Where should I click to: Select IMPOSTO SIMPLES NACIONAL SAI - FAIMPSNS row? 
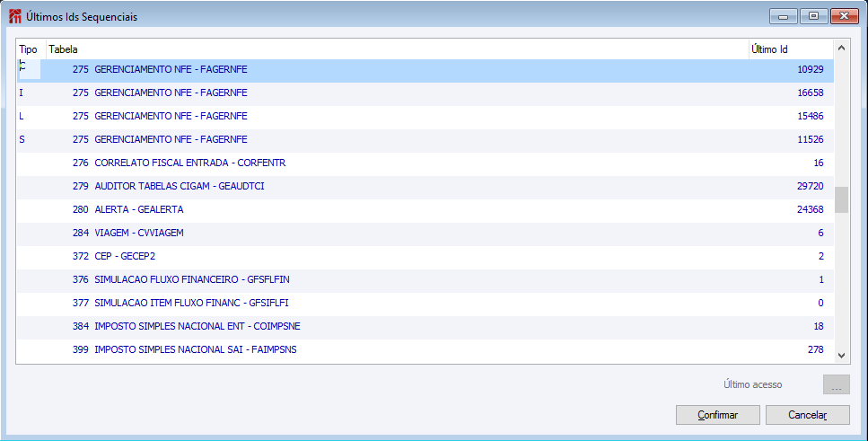(425, 349)
